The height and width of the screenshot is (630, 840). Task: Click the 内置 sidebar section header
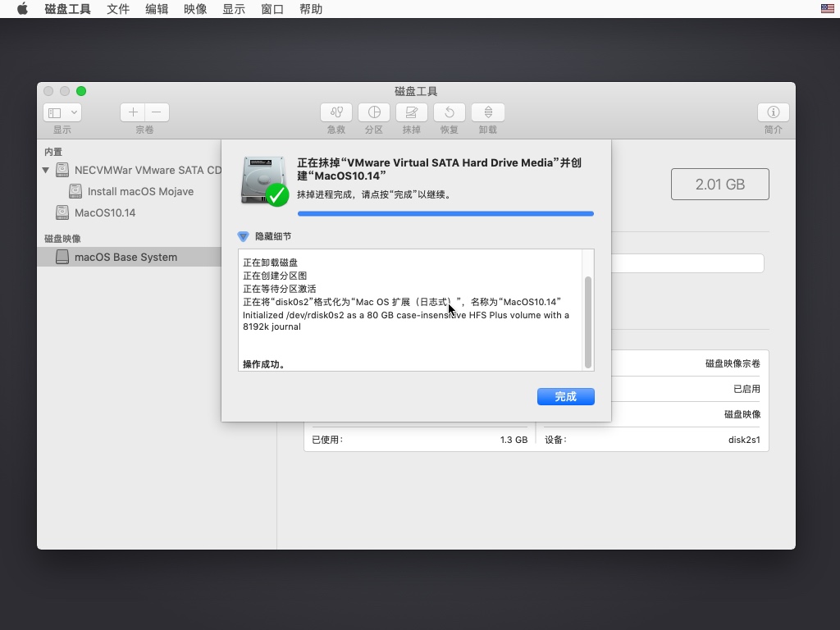tap(53, 152)
